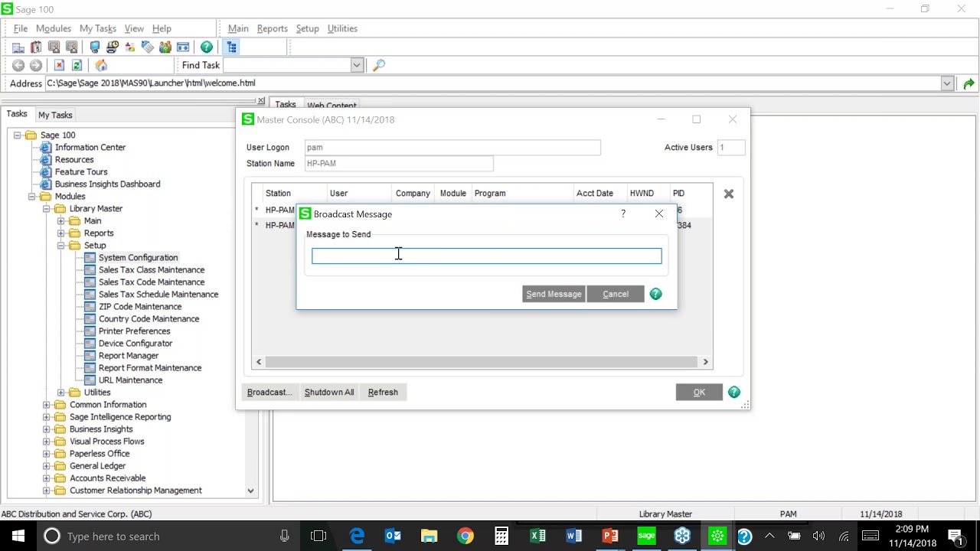This screenshot has width=980, height=551.
Task: Open the File menu
Action: coord(21,28)
